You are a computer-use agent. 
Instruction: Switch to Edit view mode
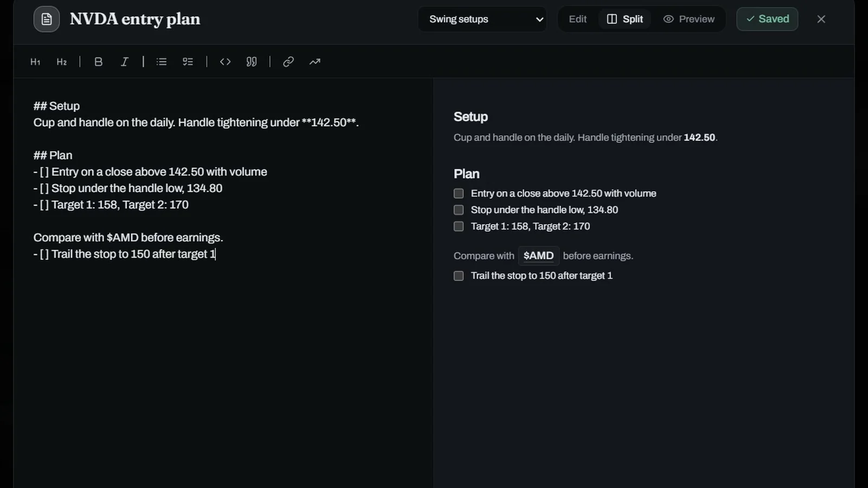(x=578, y=19)
